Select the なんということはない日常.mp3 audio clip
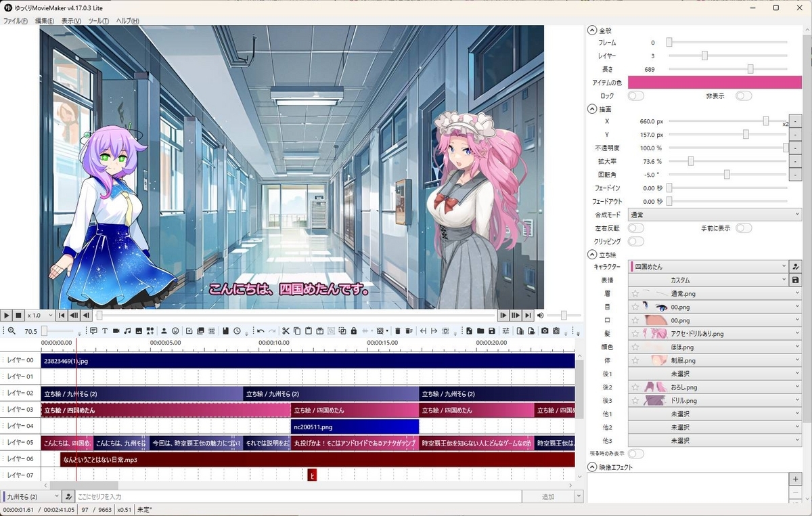 tap(317, 460)
